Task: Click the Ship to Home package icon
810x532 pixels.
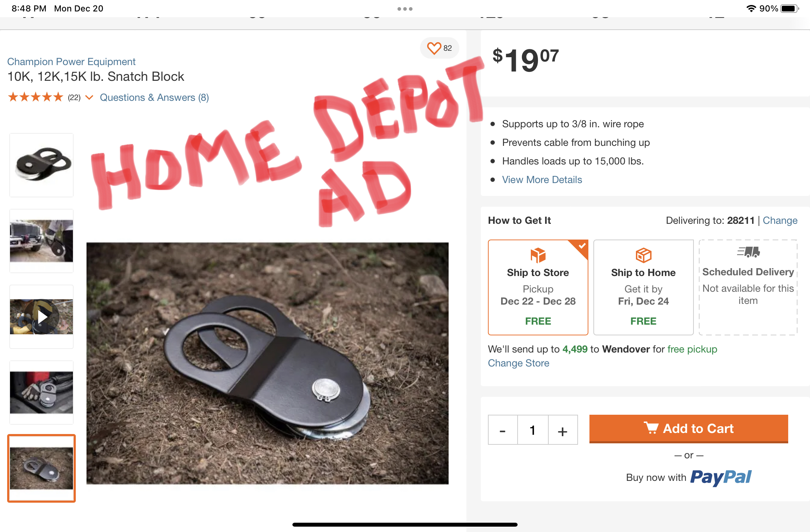Action: pyautogui.click(x=643, y=255)
